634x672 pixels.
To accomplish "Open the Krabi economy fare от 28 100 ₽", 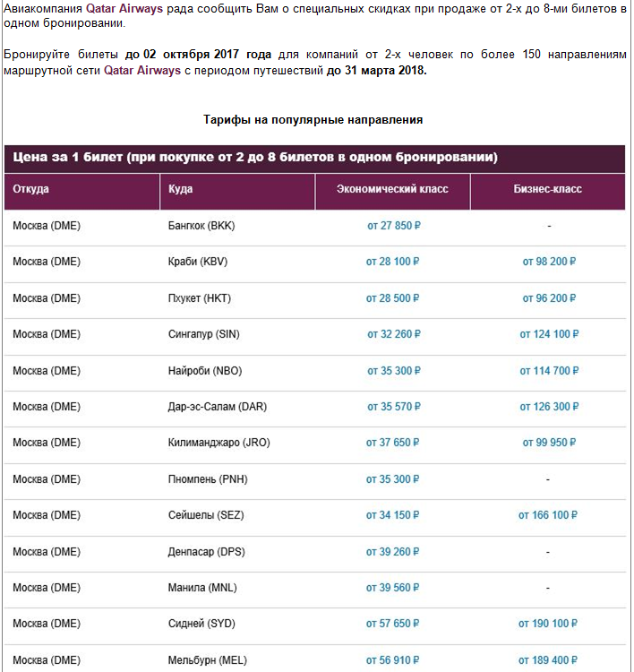I will click(x=392, y=262).
